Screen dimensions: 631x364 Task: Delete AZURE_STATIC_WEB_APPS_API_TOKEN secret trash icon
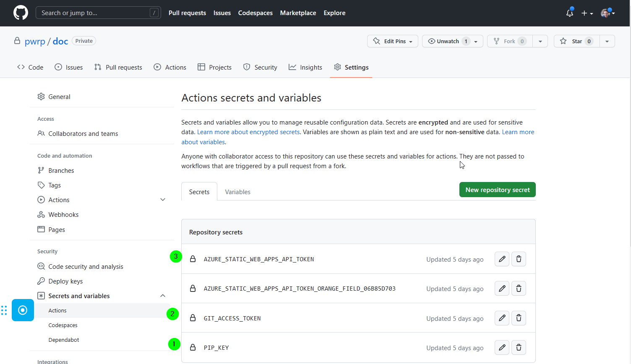click(x=519, y=259)
